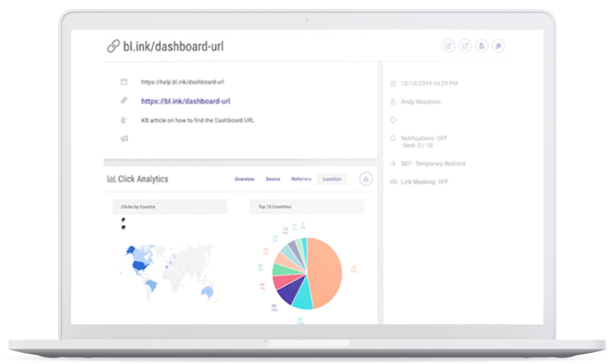Click the Top 10 Countries panel header
This screenshot has width=614, height=364.
point(307,207)
